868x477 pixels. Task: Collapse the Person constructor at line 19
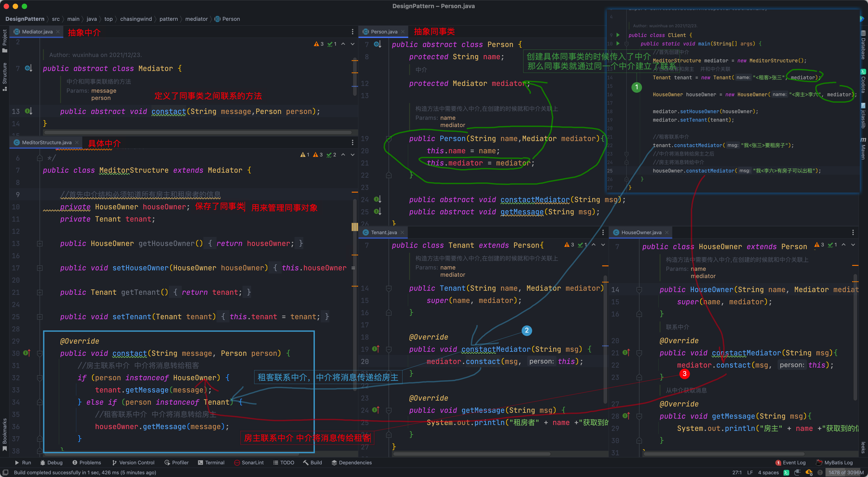tap(389, 139)
